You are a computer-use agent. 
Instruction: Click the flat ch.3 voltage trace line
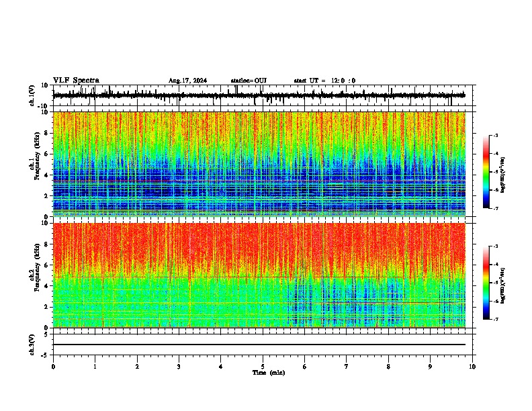[x=259, y=345]
